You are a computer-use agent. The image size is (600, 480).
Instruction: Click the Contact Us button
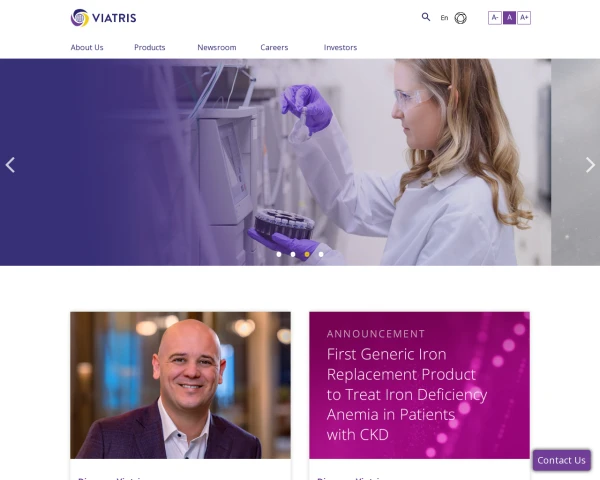(561, 460)
